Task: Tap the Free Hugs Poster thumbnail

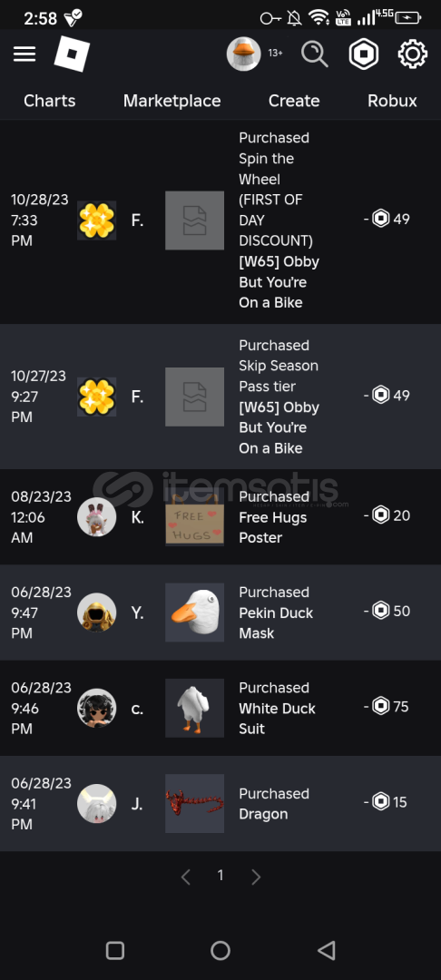Action: [x=194, y=516]
